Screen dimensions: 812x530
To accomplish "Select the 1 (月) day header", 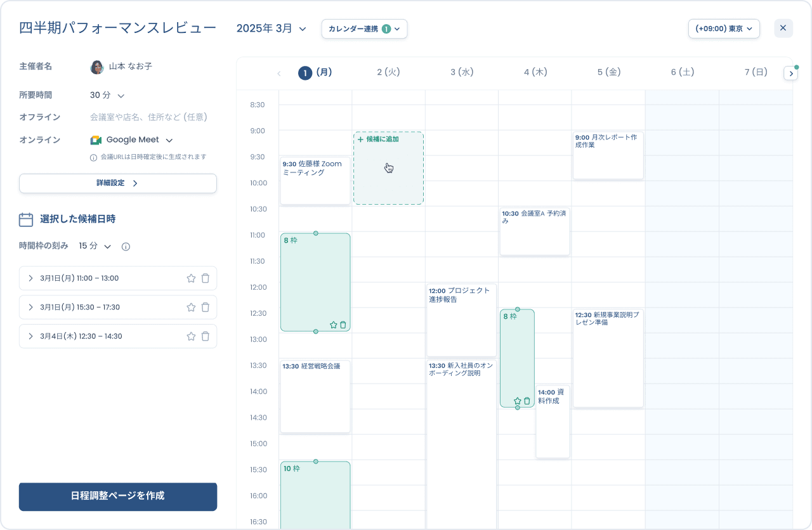I will 315,73.
